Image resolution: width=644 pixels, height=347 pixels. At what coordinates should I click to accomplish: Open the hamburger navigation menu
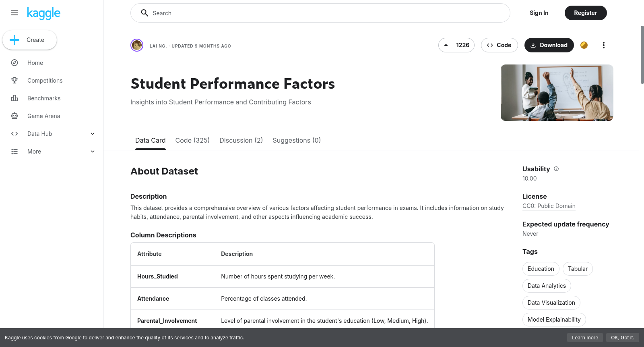14,13
